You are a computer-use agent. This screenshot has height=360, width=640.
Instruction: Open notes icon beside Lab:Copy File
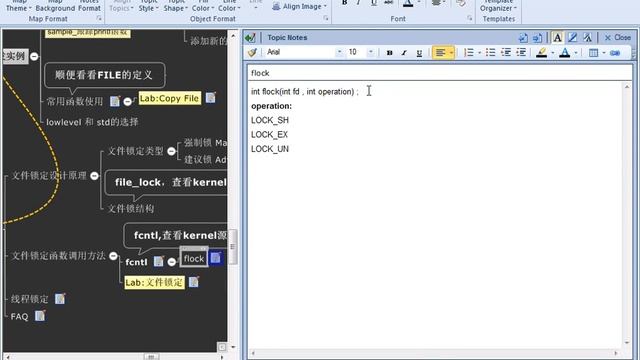point(211,98)
